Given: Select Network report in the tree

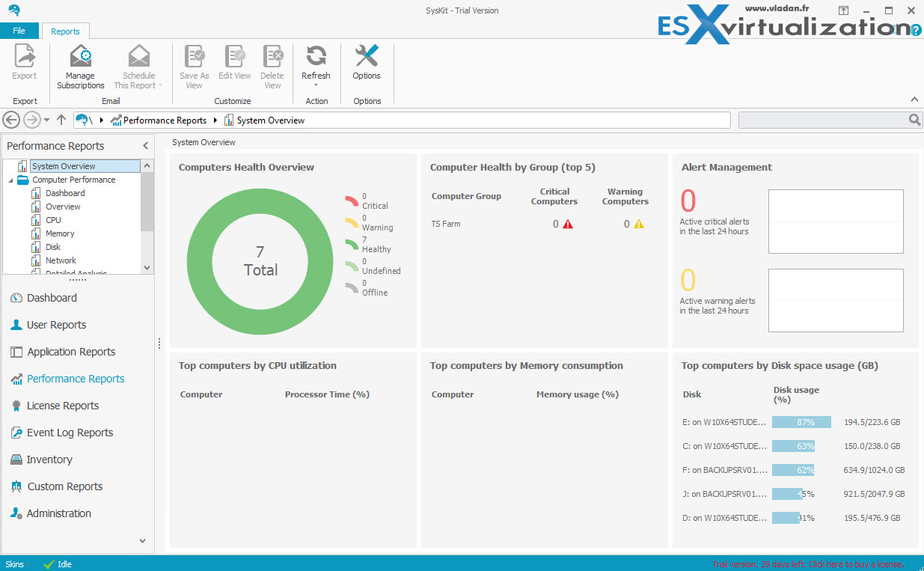Looking at the screenshot, I should (61, 260).
